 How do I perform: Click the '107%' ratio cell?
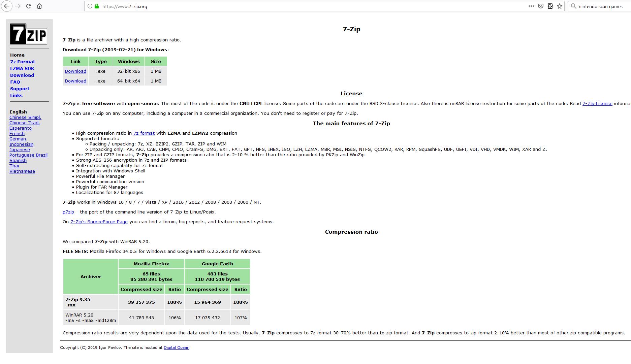241,318
